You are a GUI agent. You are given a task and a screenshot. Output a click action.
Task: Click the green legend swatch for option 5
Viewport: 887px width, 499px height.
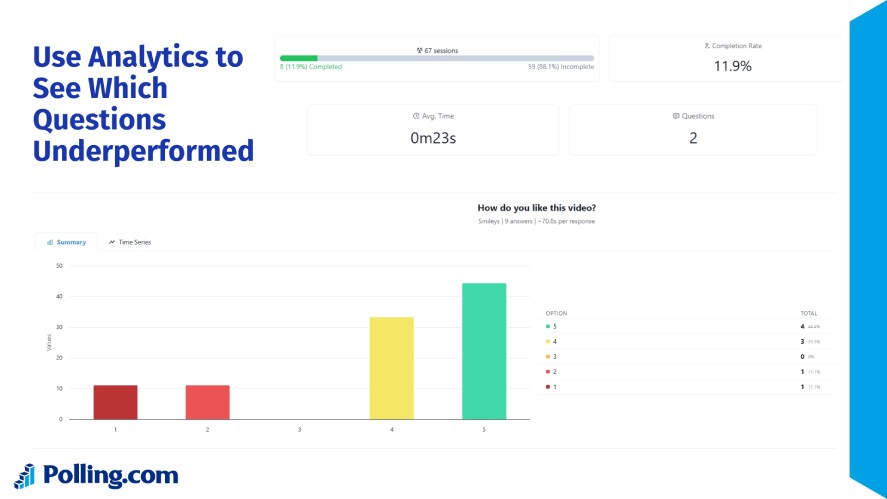(x=548, y=326)
